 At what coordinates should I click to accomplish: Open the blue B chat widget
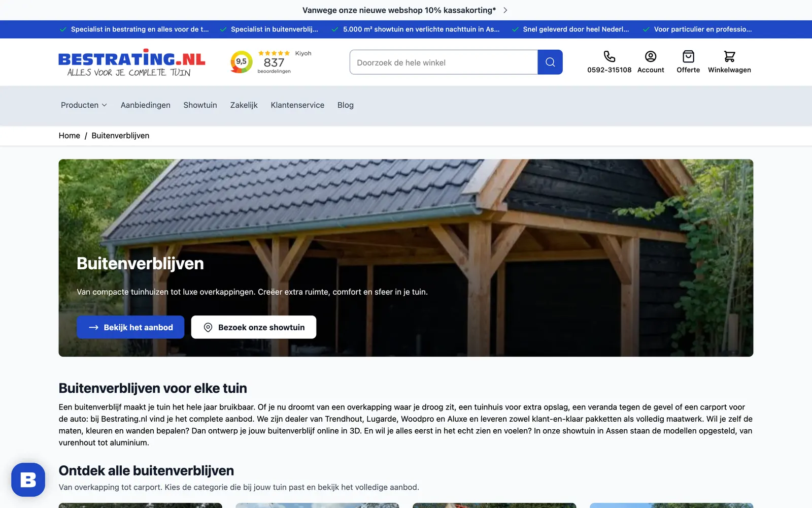click(28, 480)
